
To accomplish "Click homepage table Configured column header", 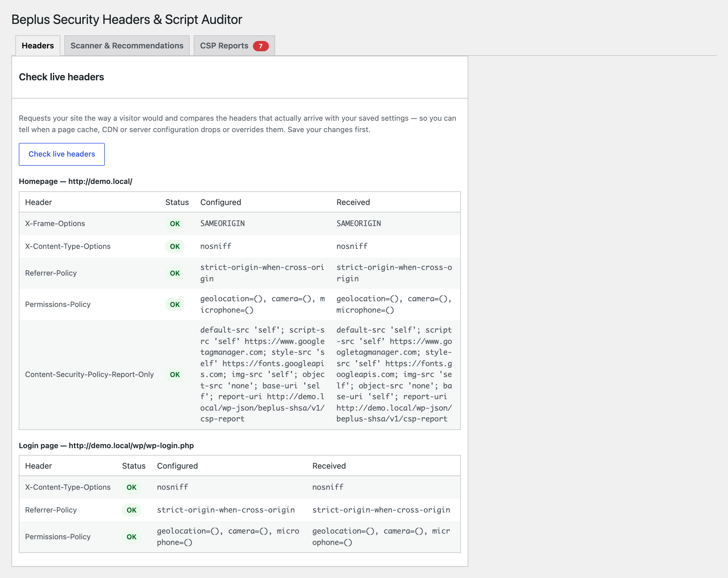I will click(x=221, y=202).
